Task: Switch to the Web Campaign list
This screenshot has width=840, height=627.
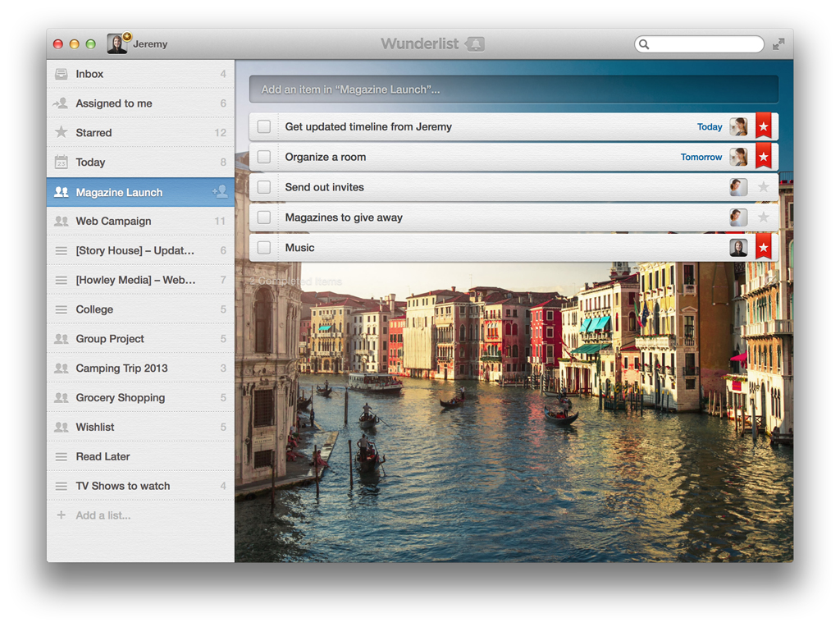Action: point(115,221)
